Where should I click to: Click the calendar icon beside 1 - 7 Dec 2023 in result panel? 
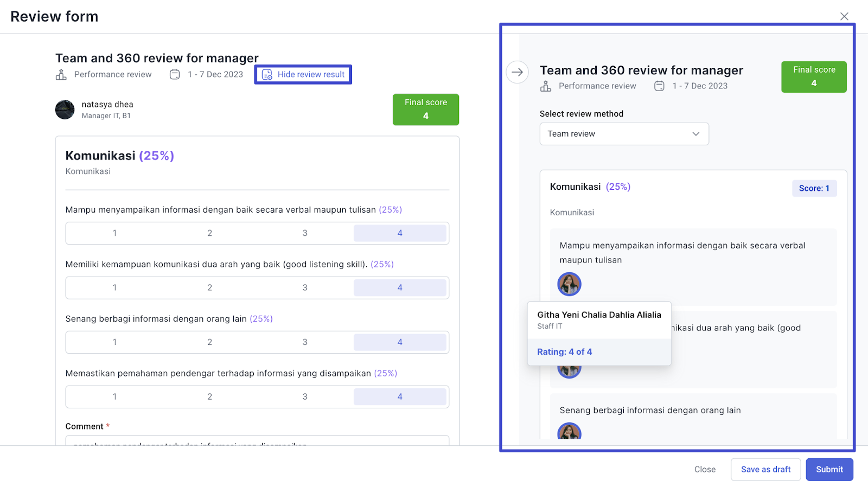click(659, 86)
